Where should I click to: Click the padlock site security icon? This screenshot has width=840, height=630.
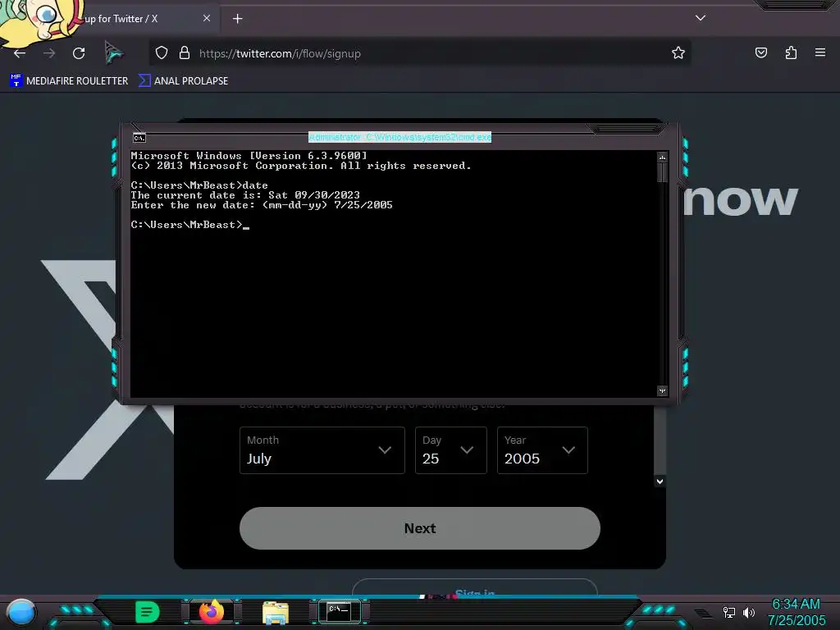(x=185, y=52)
